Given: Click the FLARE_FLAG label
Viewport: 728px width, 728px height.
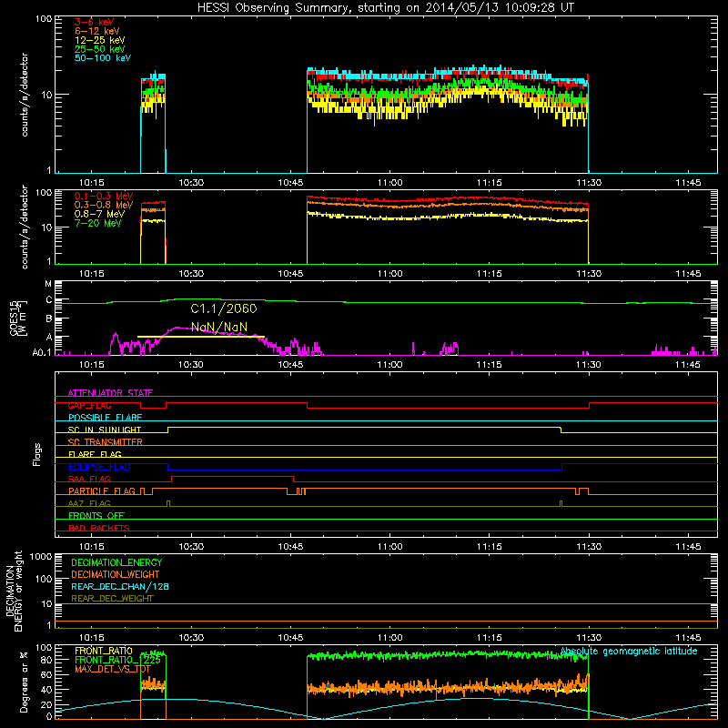Looking at the screenshot, I should tap(95, 454).
